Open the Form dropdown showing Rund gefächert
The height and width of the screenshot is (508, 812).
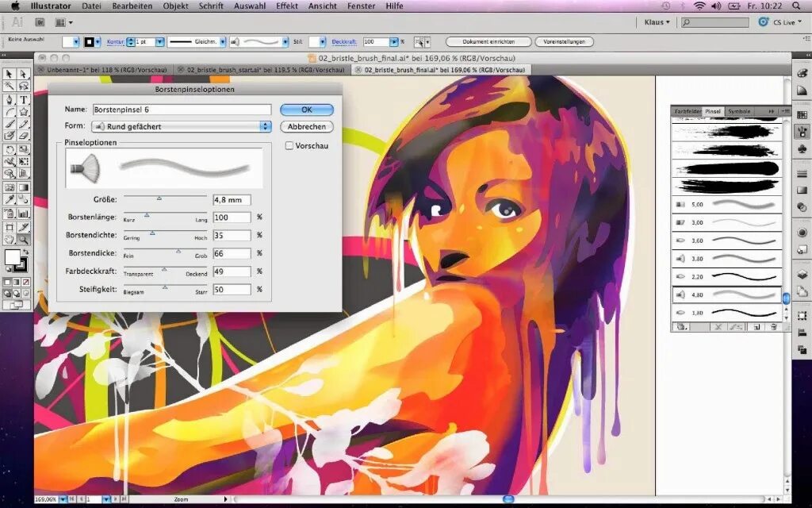point(180,125)
